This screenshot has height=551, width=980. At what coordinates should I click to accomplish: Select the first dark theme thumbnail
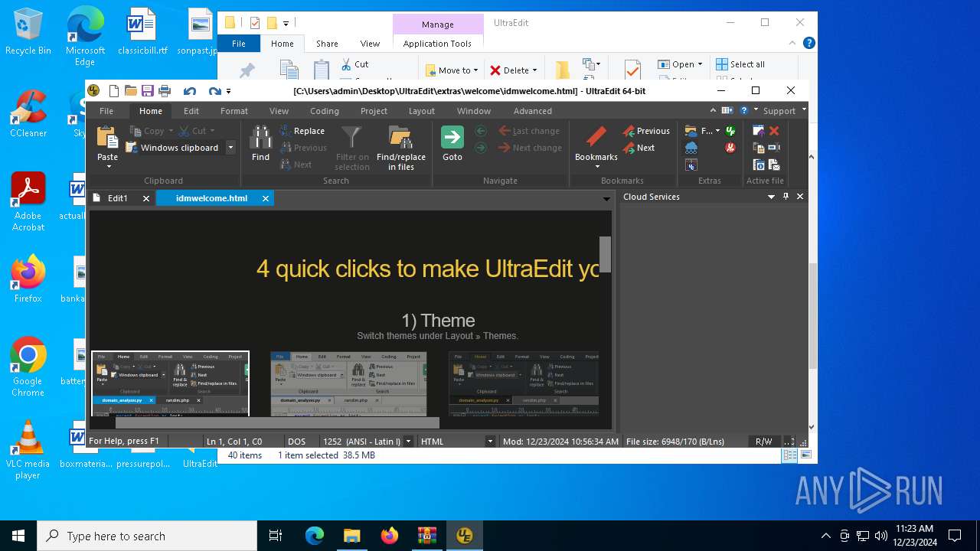coord(170,383)
